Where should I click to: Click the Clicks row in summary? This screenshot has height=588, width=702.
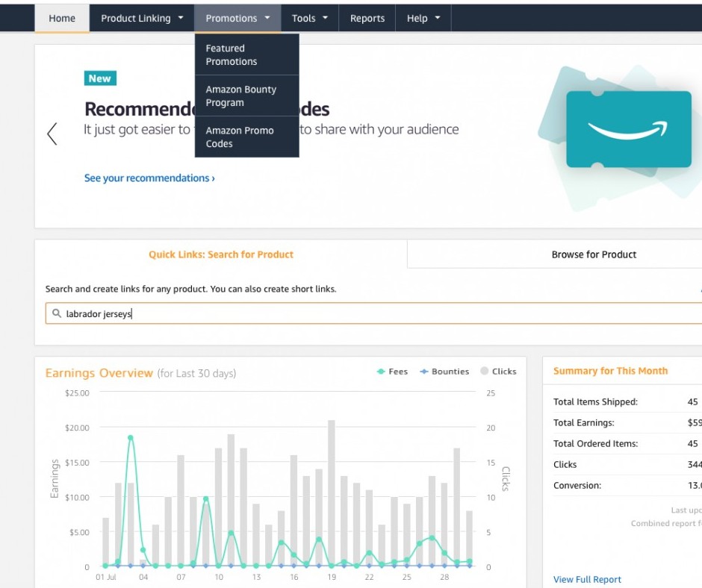coord(627,464)
